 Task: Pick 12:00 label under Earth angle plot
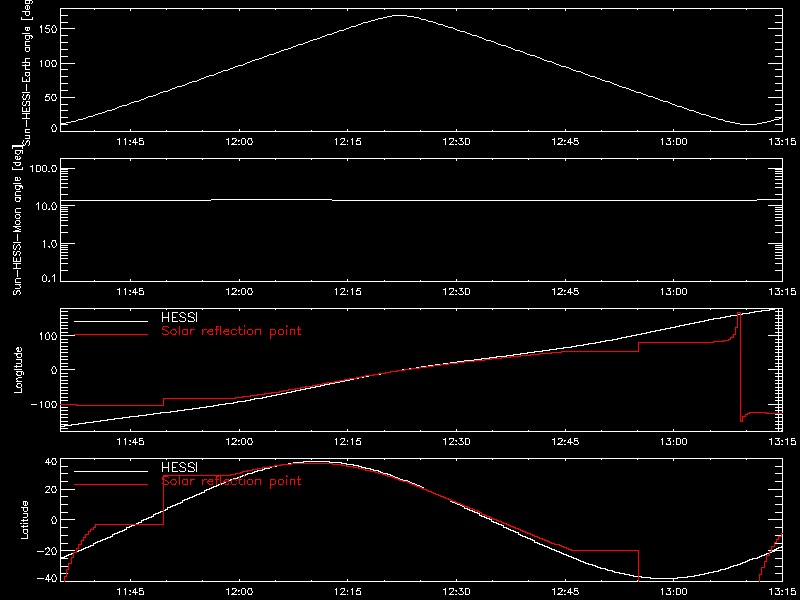coord(239,142)
